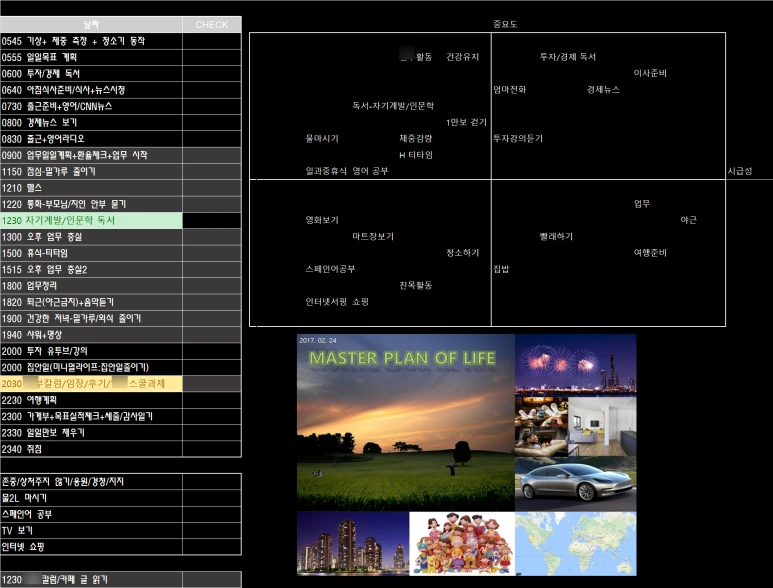Click 빨래하기 in the matrix

(x=556, y=237)
